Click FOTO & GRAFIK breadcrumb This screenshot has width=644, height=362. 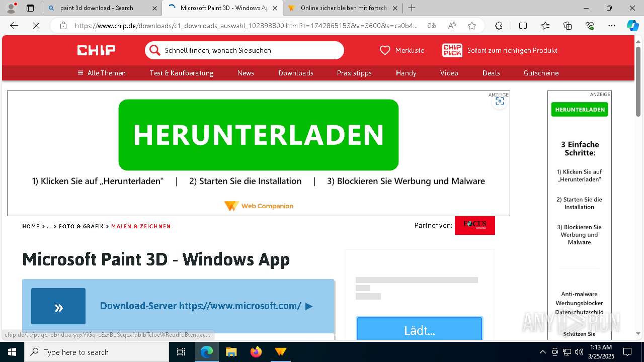(81, 226)
